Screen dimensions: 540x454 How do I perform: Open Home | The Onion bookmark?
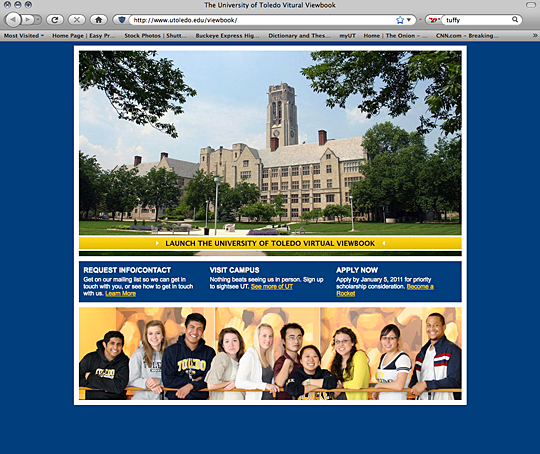click(x=395, y=35)
